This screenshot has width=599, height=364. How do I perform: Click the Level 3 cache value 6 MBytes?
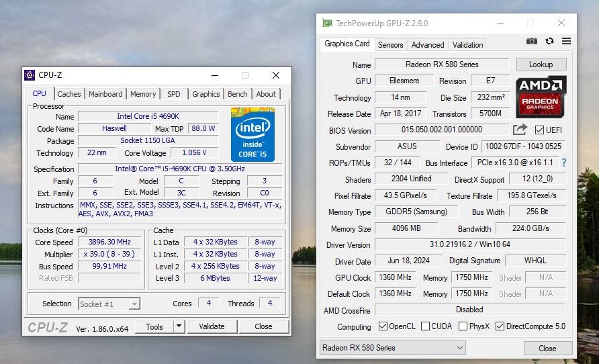(x=215, y=278)
